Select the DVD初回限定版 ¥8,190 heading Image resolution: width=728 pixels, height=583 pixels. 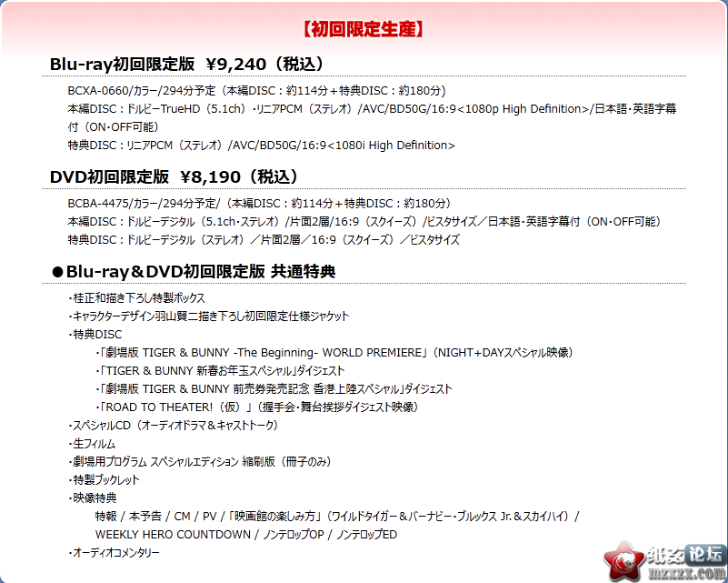click(175, 177)
